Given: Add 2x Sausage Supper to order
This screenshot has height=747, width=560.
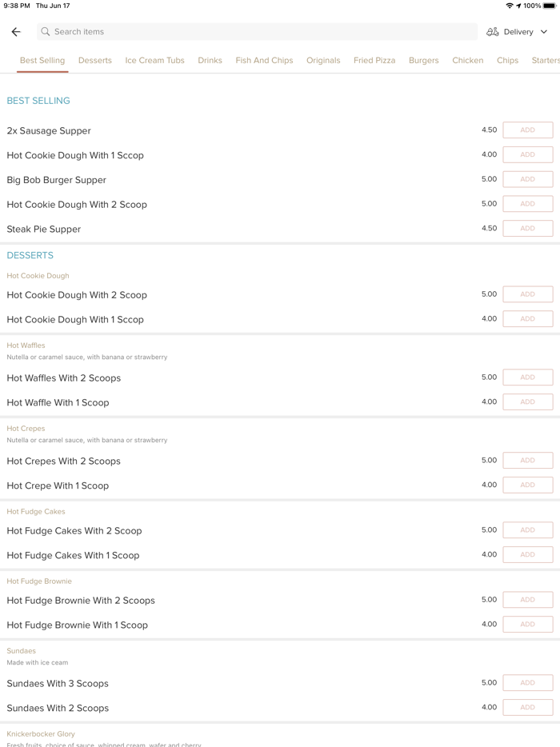Looking at the screenshot, I should tap(527, 130).
